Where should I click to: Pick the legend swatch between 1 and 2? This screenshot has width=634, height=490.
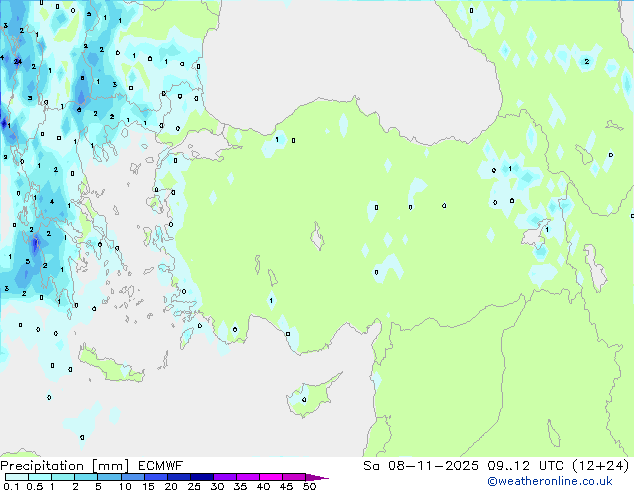point(63,477)
